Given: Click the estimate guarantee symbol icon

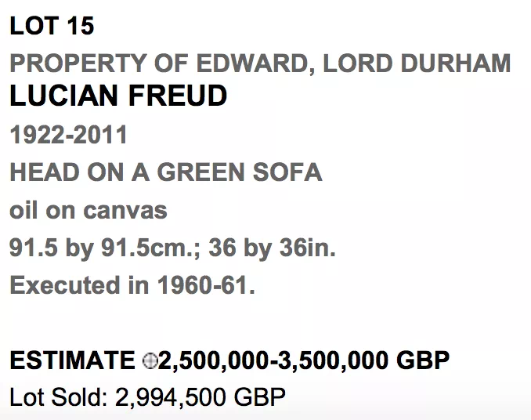Looking at the screenshot, I should (x=150, y=360).
